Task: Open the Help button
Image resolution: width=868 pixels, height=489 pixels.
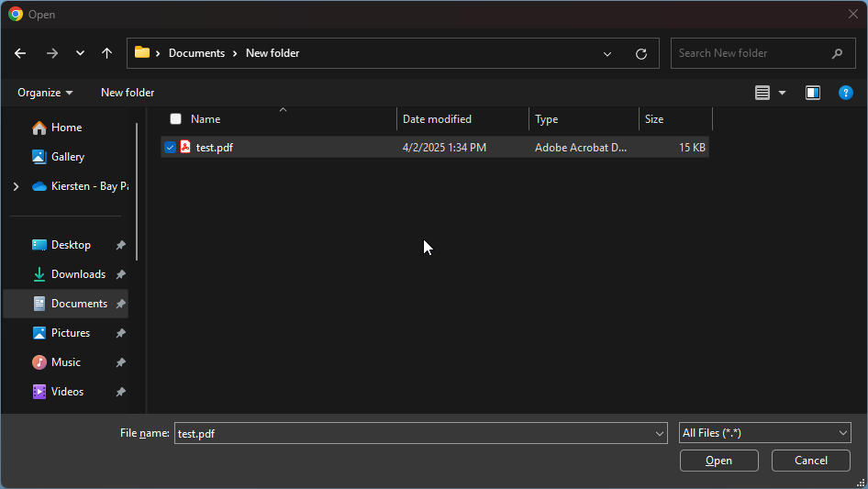Action: coord(845,93)
